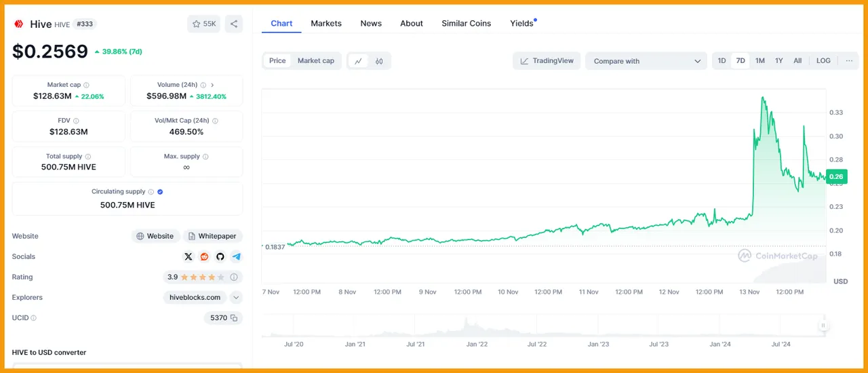The width and height of the screenshot is (868, 373).
Task: Open Volume (24h) arrow chevron
Action: 212,85
